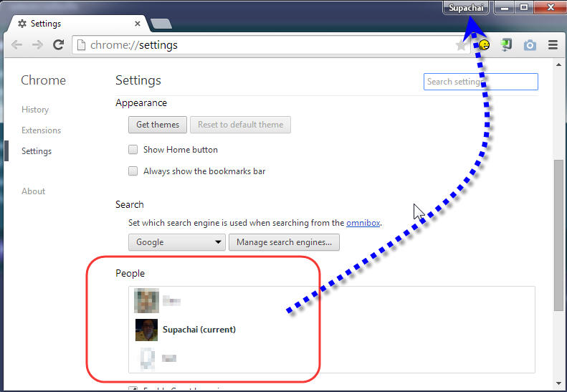The width and height of the screenshot is (567, 392).
Task: Click the Supachai profile avatar thumbnail
Action: pyautogui.click(x=146, y=330)
